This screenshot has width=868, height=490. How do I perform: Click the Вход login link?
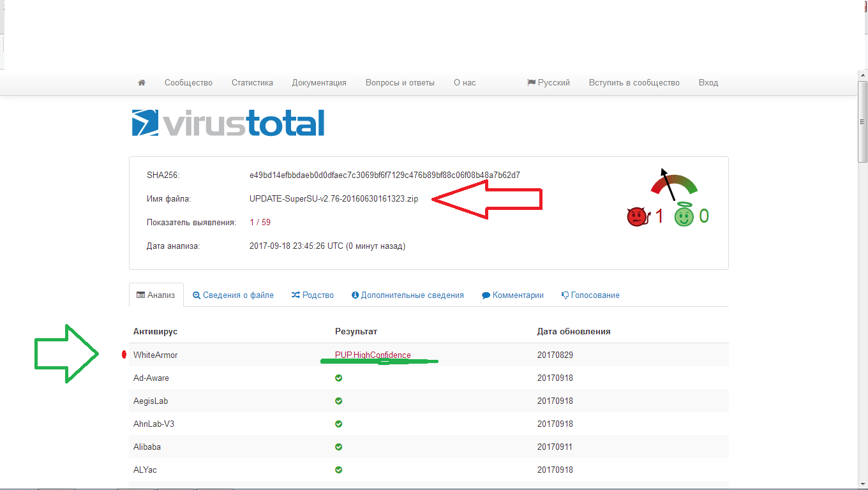pyautogui.click(x=708, y=83)
